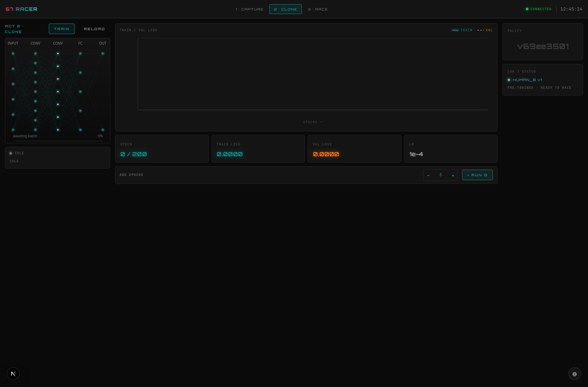588x387 pixels.
Task: Decrease the add epochs count with minus
Action: point(428,175)
